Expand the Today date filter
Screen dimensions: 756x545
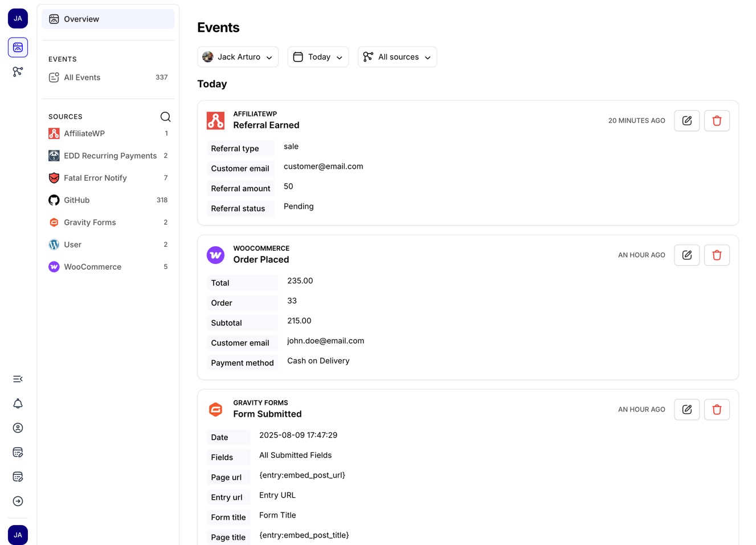coord(317,56)
